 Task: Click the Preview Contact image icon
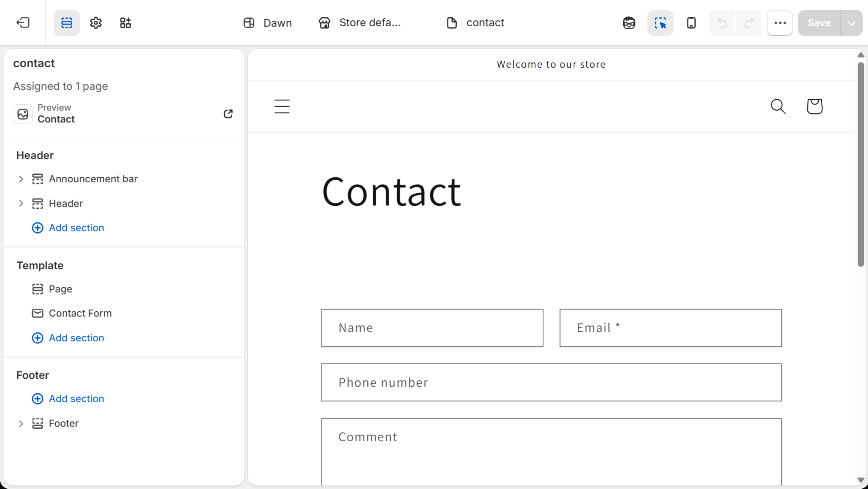pos(23,114)
